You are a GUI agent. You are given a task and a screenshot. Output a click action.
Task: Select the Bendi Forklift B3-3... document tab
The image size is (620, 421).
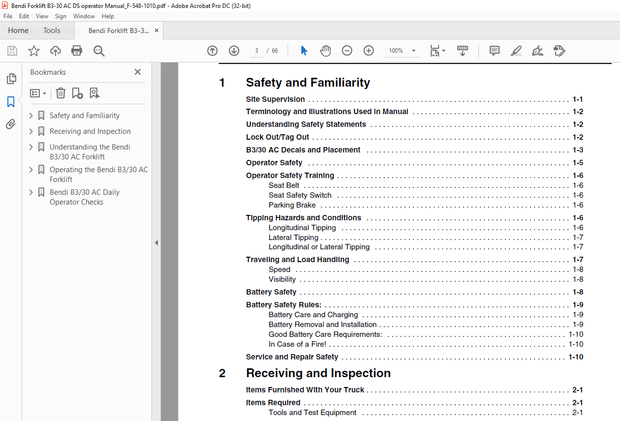pos(119,30)
